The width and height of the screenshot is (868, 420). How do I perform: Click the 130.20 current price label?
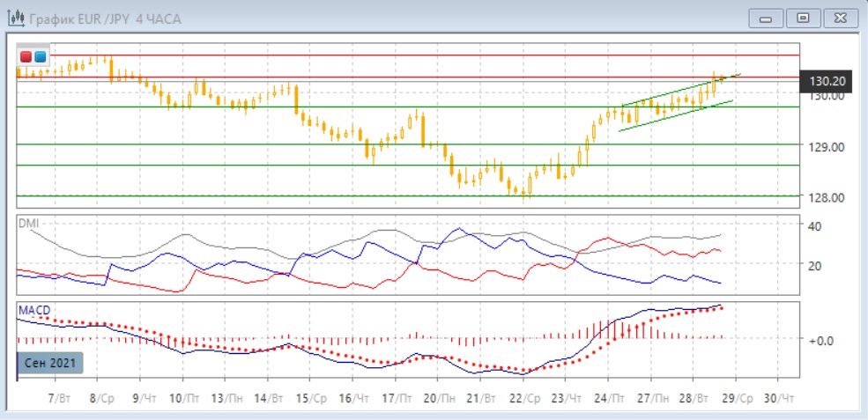(827, 81)
